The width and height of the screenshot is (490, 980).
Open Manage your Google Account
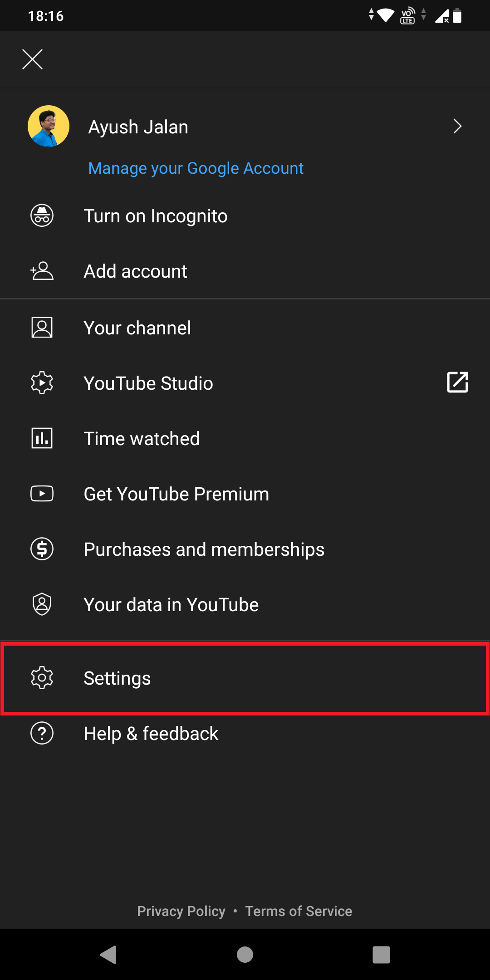tap(196, 168)
